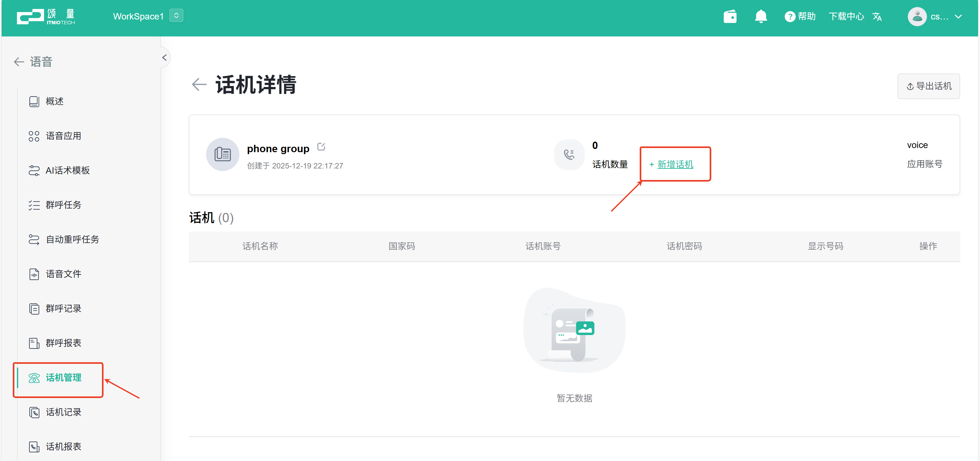Click the 群呼报表 report icon
Viewport: 980px width, 461px height.
(x=34, y=343)
